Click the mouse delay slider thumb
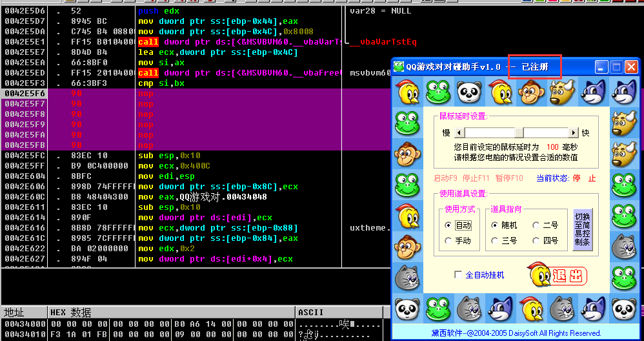 [519, 132]
